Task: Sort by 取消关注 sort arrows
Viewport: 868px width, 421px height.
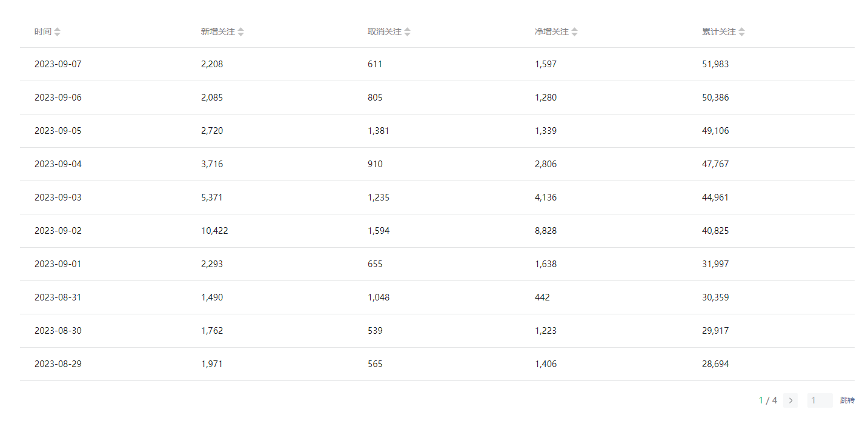Action: 407,32
